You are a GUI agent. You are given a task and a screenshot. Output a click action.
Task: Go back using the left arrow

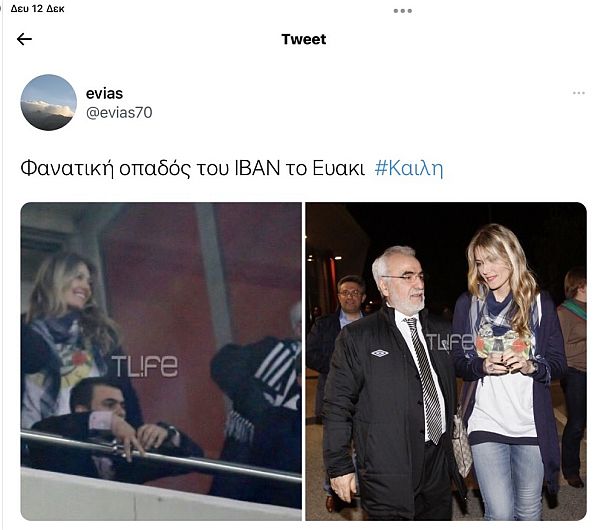24,39
